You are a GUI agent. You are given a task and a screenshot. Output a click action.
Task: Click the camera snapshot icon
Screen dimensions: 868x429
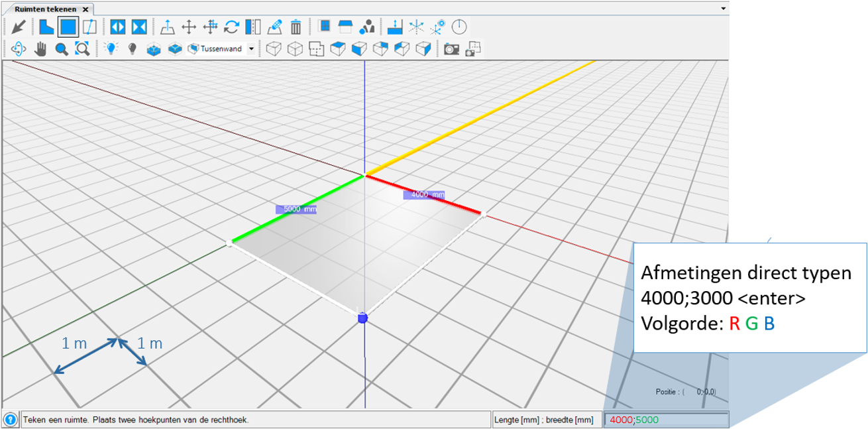tap(452, 48)
